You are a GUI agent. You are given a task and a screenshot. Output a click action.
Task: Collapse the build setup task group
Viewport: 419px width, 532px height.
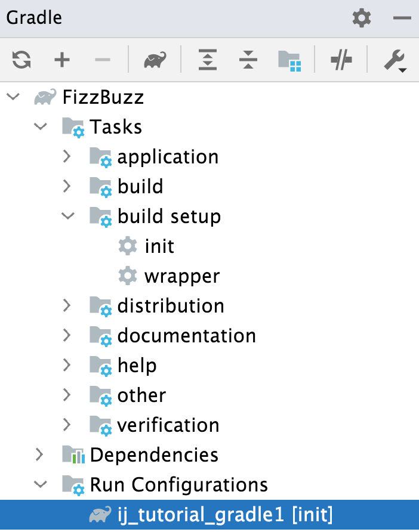click(67, 216)
